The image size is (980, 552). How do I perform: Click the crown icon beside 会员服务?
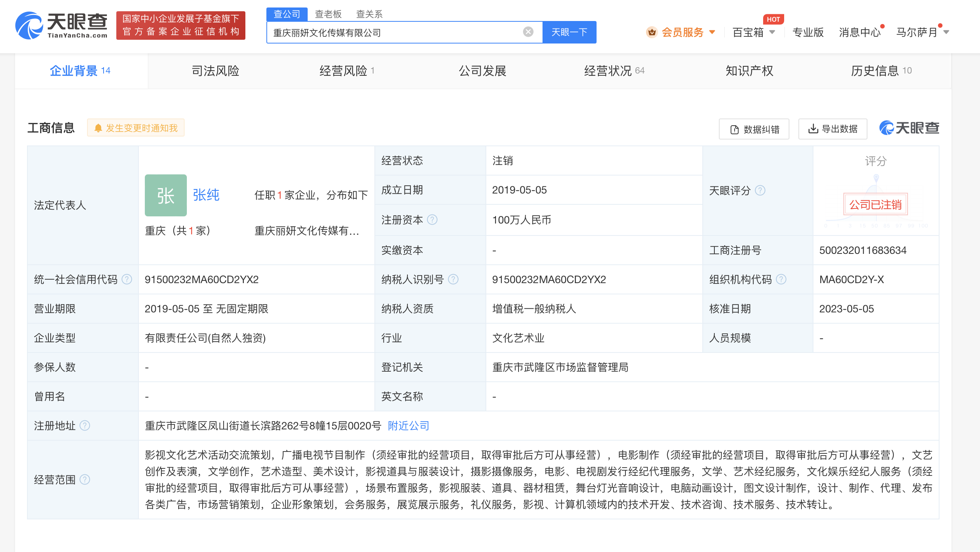652,33
